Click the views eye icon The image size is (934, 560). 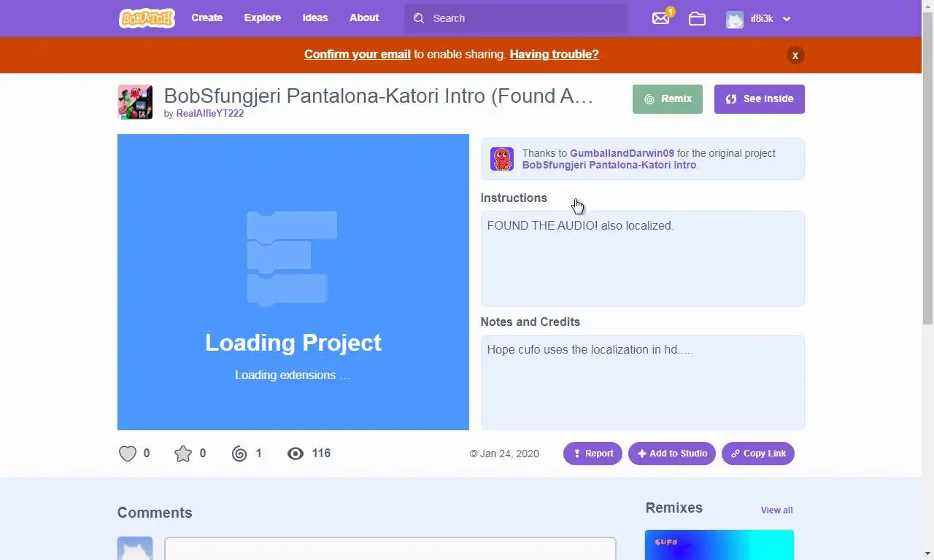[x=296, y=454]
